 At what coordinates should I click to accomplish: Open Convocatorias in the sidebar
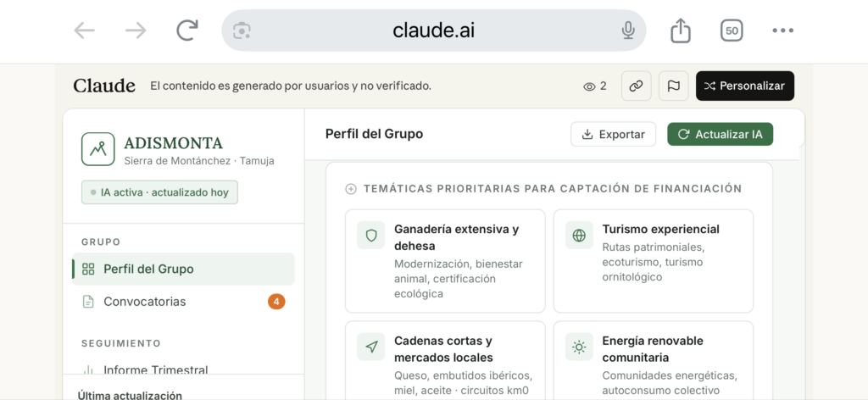144,302
